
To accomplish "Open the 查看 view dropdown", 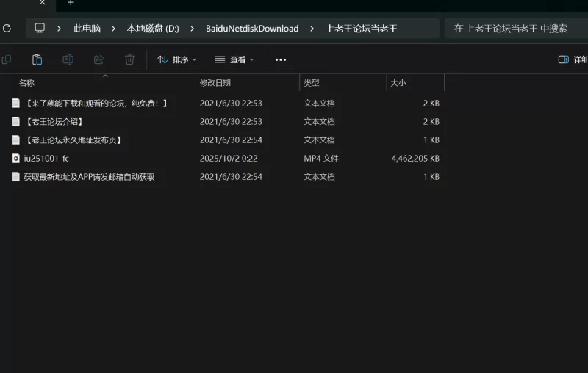I will 234,59.
